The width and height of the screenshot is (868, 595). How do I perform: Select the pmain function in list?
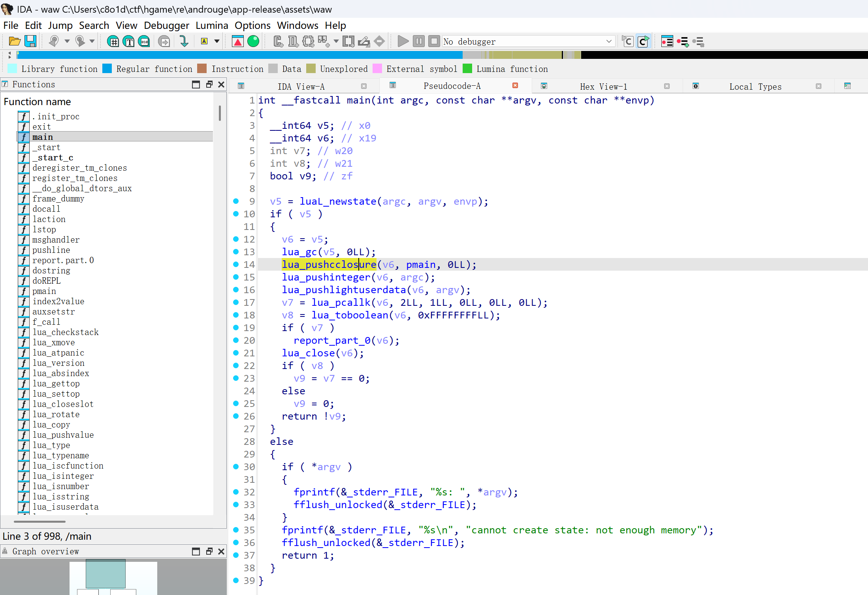(x=44, y=291)
